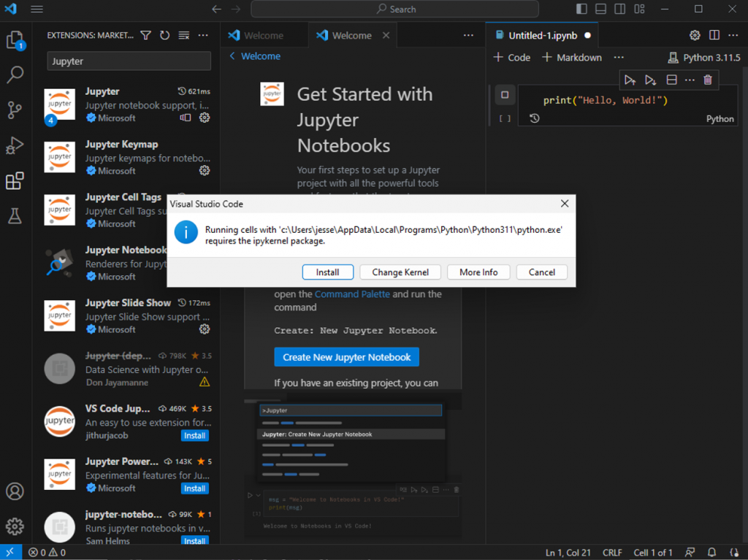Open notifications bell in status bar
The height and width of the screenshot is (560, 748).
point(711,553)
